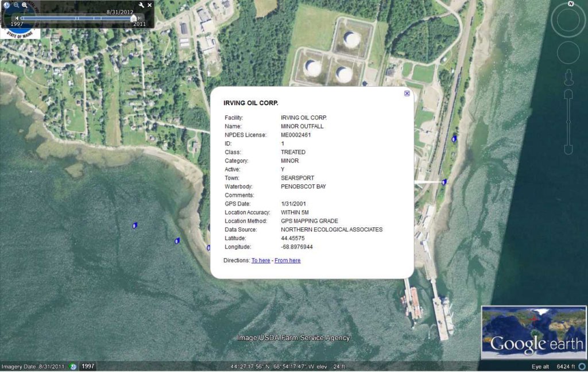Click the time slider thumb at 8/31/2012

coord(133,18)
